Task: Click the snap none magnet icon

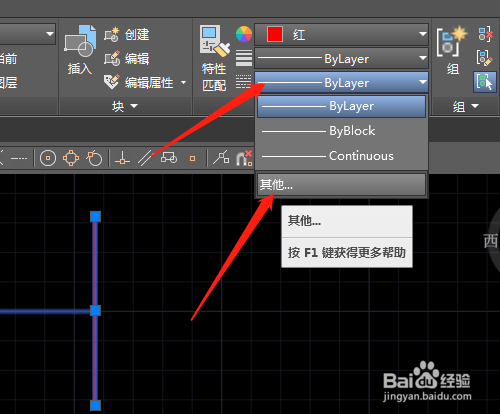Action: tap(244, 158)
